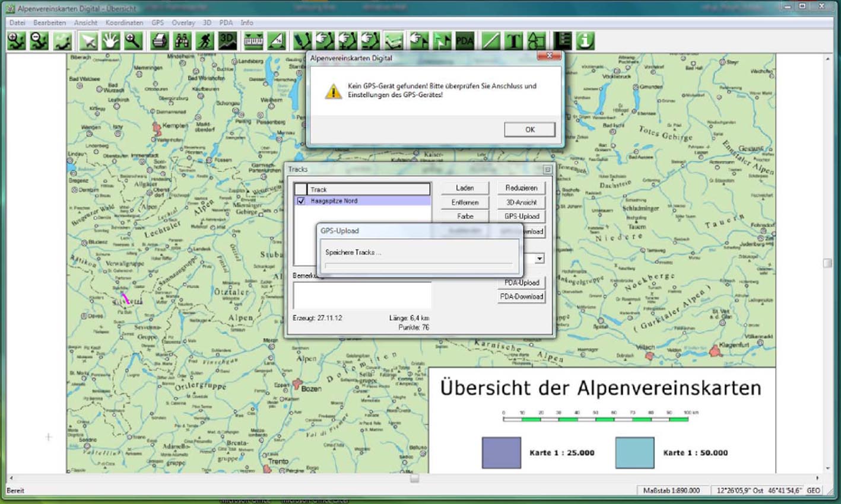Viewport: 841px width, 504px height.
Task: Click the percent scale toolbar icon
Action: (277, 41)
